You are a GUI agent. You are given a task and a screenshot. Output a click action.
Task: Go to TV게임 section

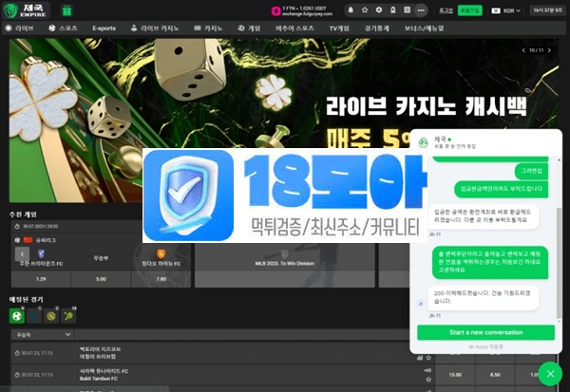tap(339, 28)
